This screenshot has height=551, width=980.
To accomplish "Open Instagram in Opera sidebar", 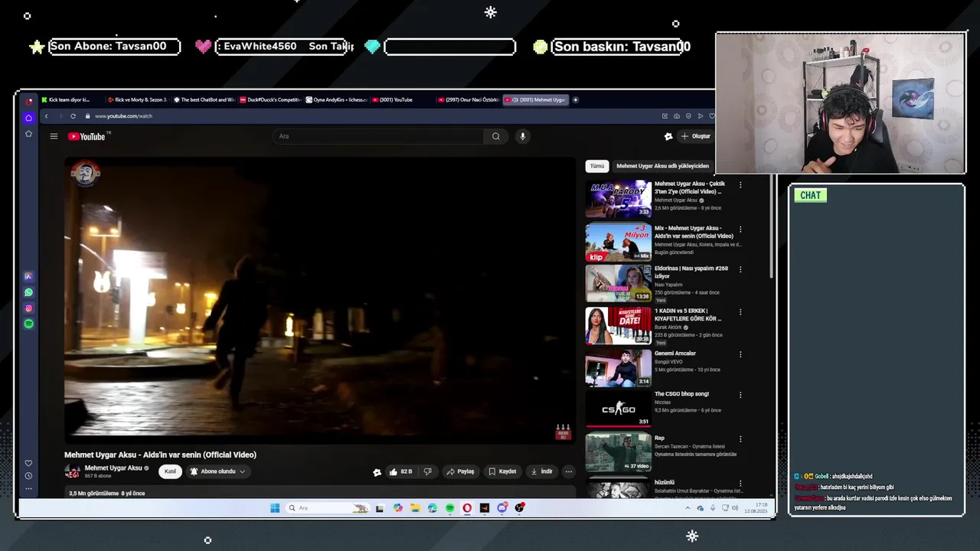I will click(x=28, y=308).
